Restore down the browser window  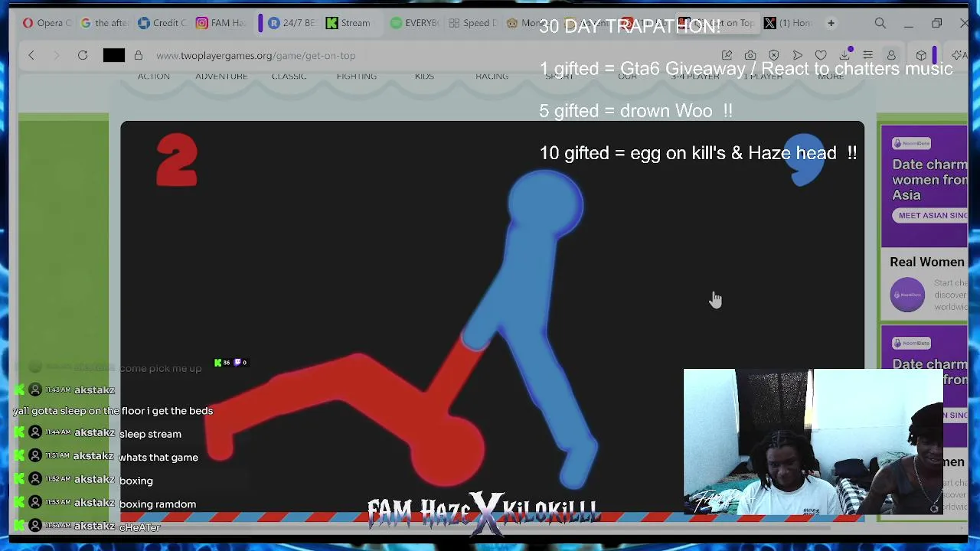tap(936, 23)
